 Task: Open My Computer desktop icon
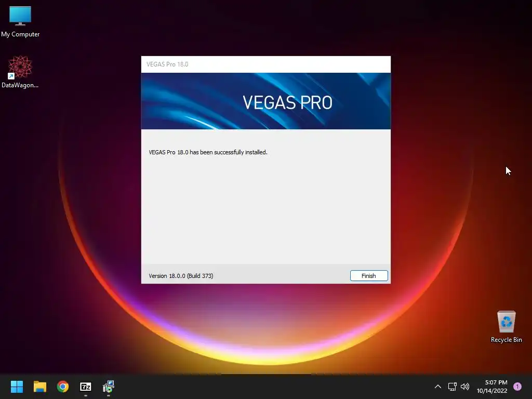click(20, 21)
